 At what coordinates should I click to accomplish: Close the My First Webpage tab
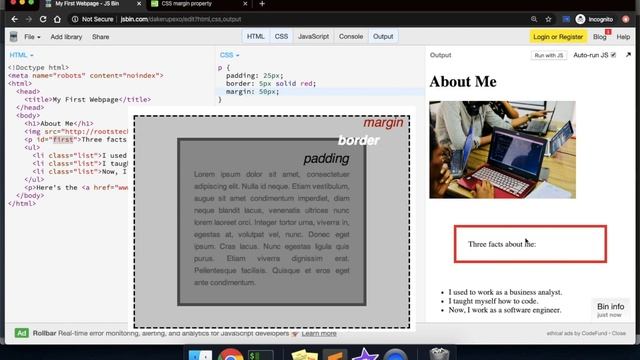[139, 4]
